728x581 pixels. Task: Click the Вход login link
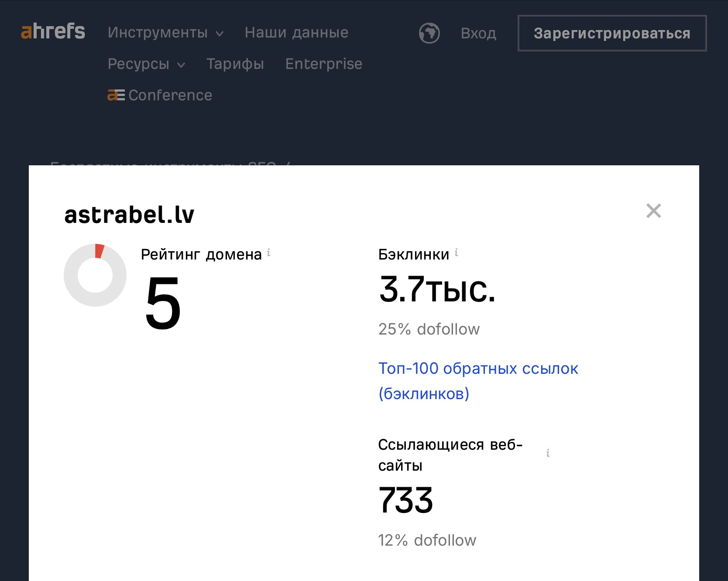[x=478, y=34]
